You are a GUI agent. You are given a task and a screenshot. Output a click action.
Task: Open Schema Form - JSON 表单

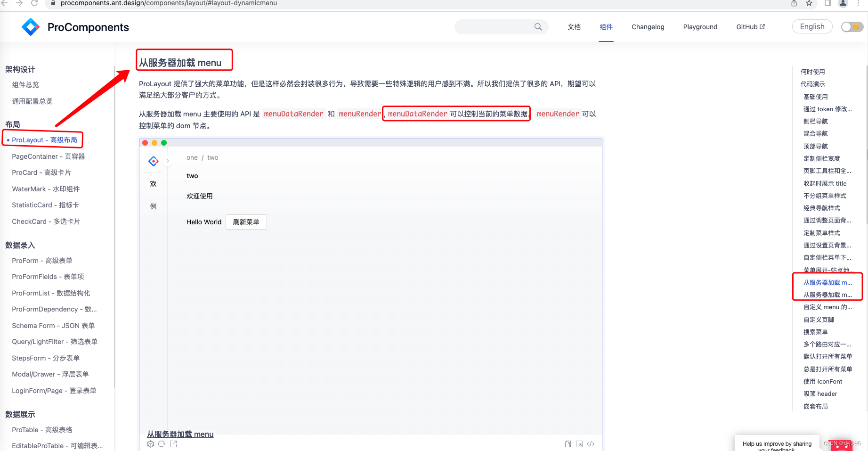point(53,326)
